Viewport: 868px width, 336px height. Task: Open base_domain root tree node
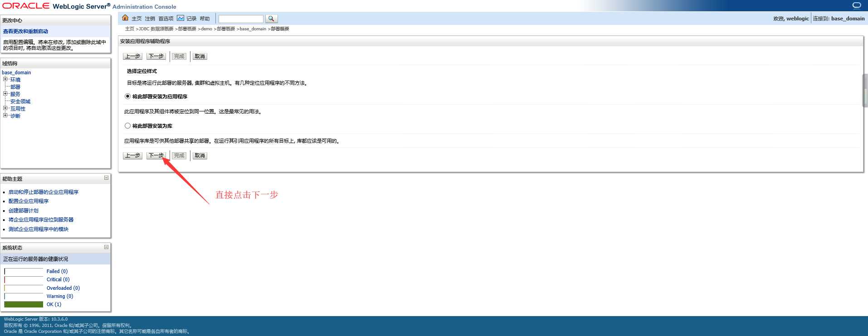(x=16, y=72)
